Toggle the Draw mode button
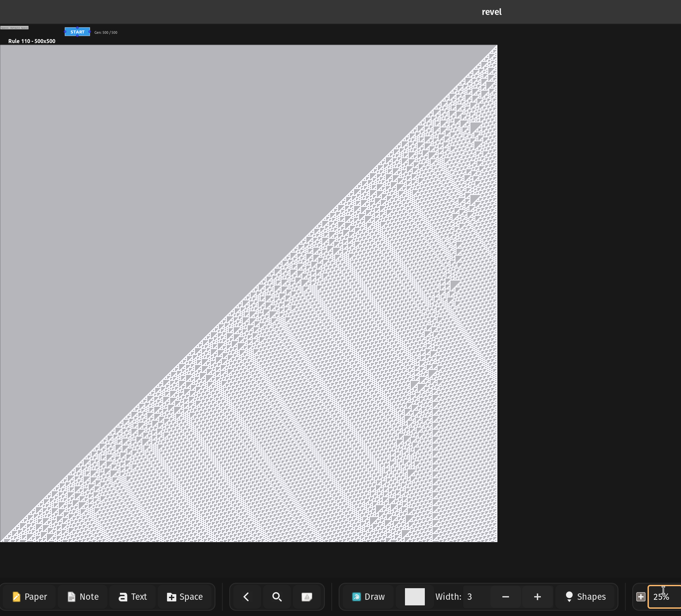 [368, 597]
